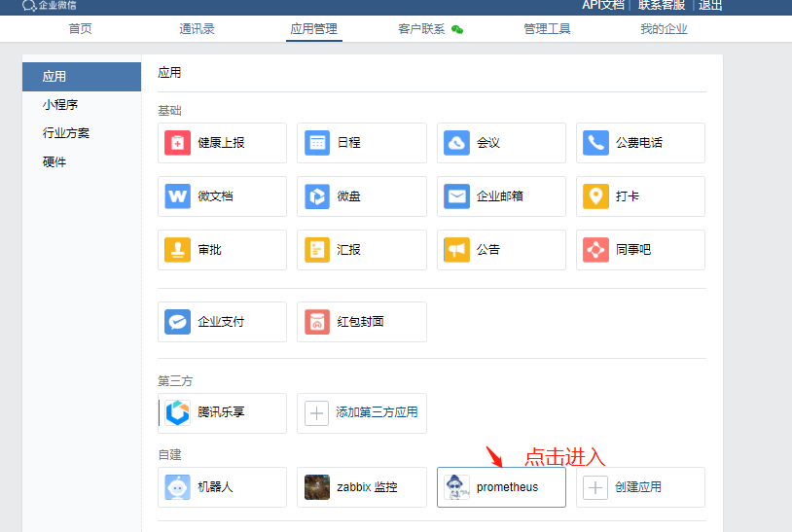Switch to the 通讯录 tab

click(x=197, y=29)
